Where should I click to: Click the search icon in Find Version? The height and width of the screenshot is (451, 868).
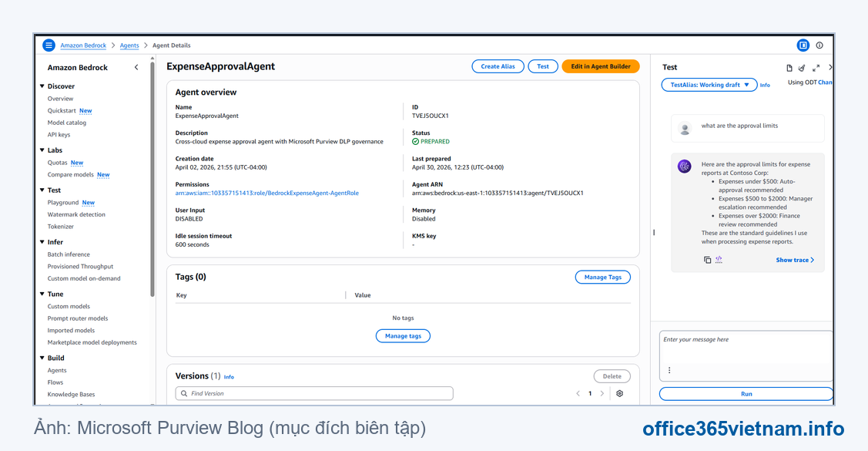[x=184, y=393]
